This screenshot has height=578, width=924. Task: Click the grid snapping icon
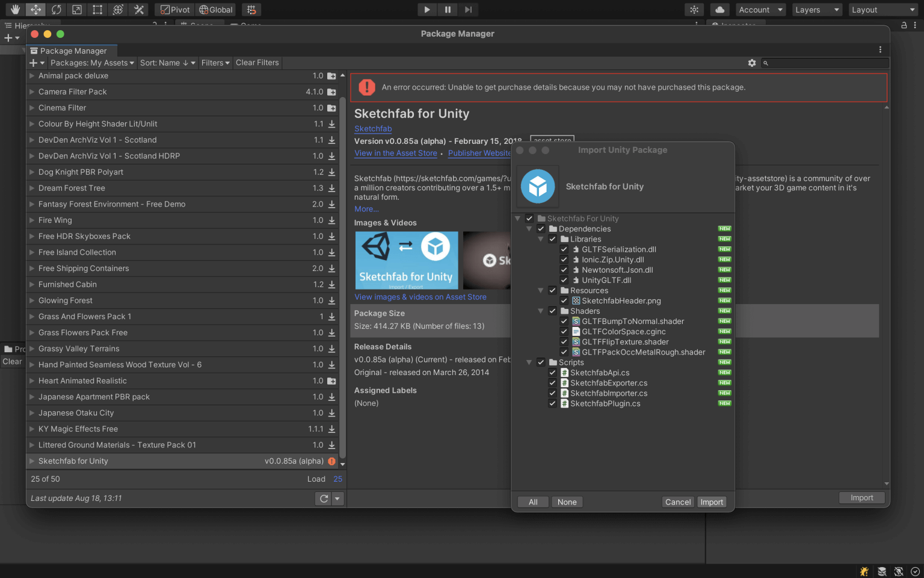251,10
